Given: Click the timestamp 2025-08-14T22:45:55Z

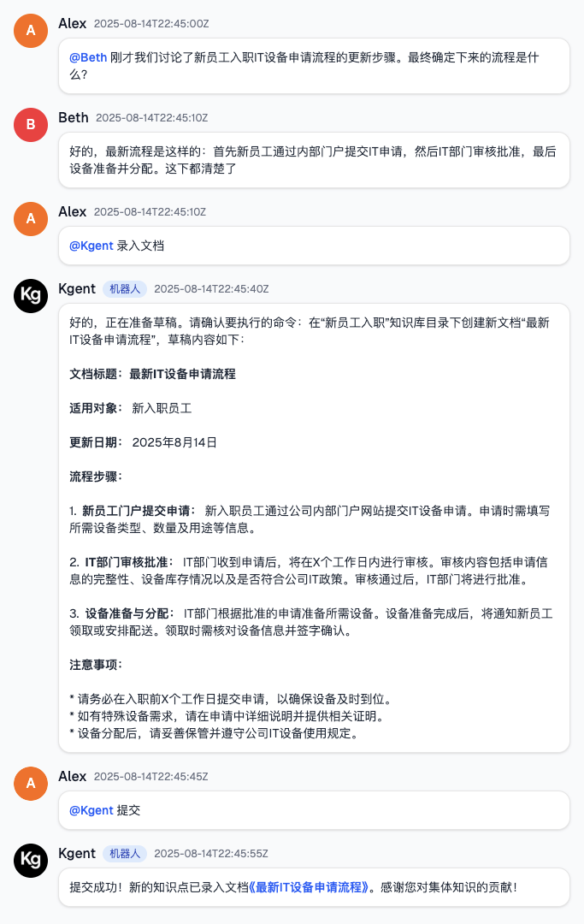Looking at the screenshot, I should (212, 854).
